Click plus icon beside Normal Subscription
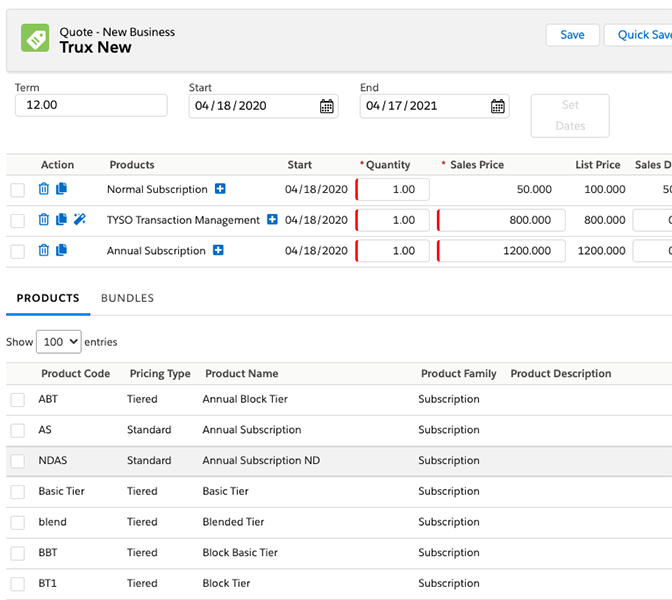Viewport: 672px width, 600px height. 220,189
